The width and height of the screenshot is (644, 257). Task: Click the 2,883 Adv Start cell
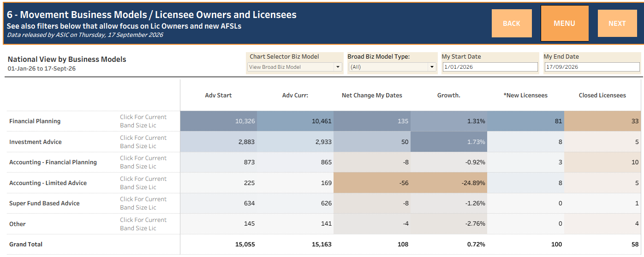pos(219,142)
